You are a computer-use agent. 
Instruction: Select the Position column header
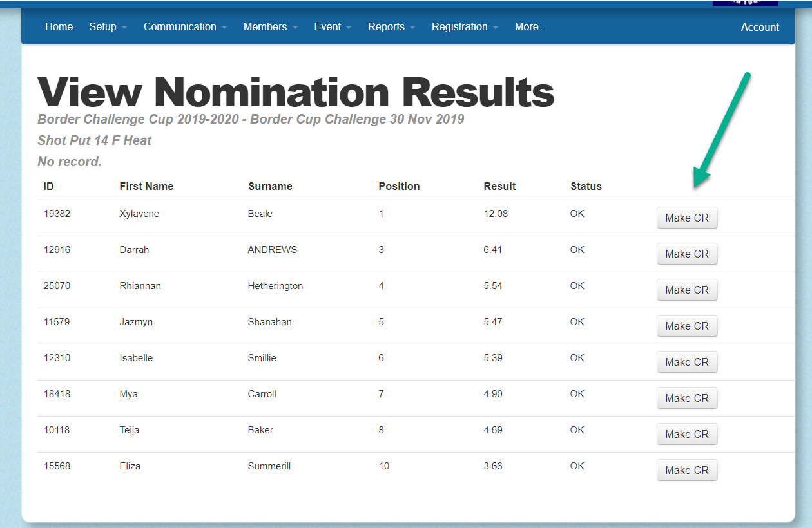pyautogui.click(x=399, y=186)
